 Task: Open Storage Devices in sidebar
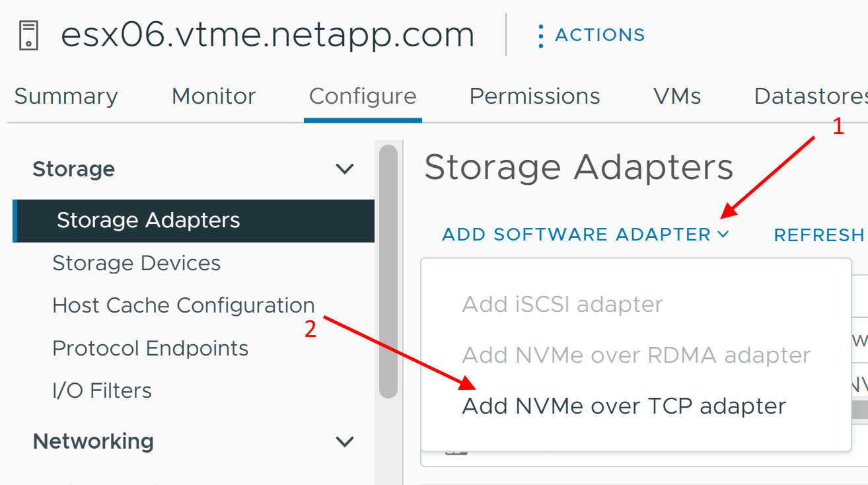pos(136,264)
